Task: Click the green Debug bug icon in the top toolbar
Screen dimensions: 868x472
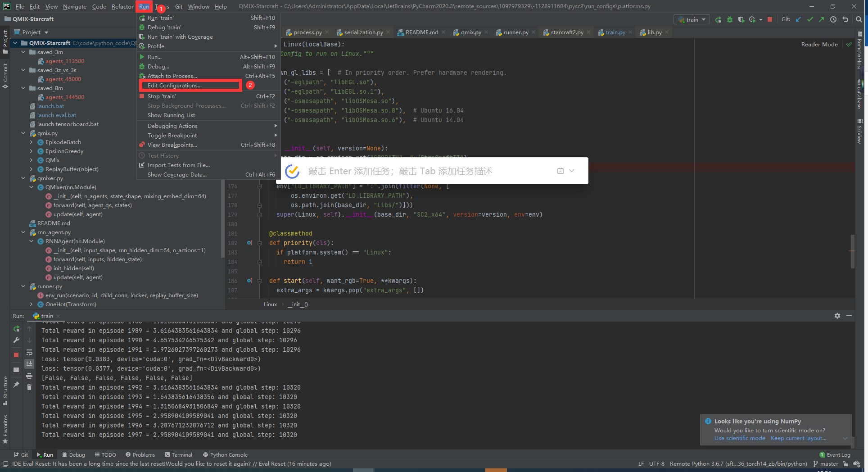Action: [x=730, y=19]
